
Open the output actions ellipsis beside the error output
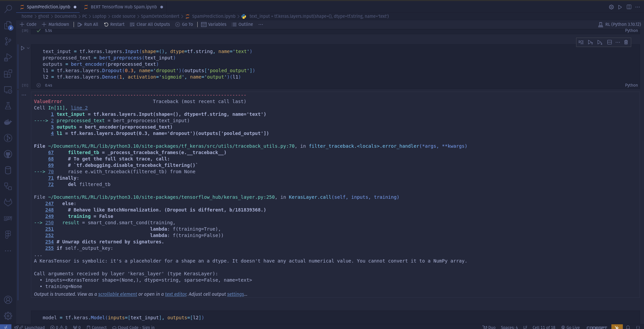pyautogui.click(x=24, y=95)
